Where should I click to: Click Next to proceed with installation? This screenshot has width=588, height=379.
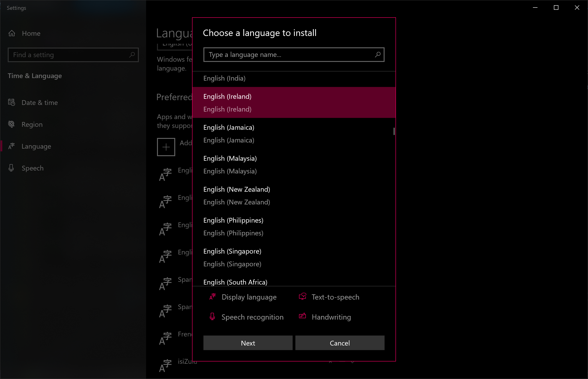[248, 343]
